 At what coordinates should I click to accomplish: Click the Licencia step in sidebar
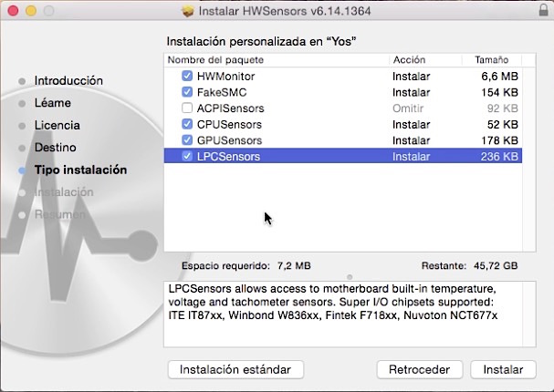[57, 125]
